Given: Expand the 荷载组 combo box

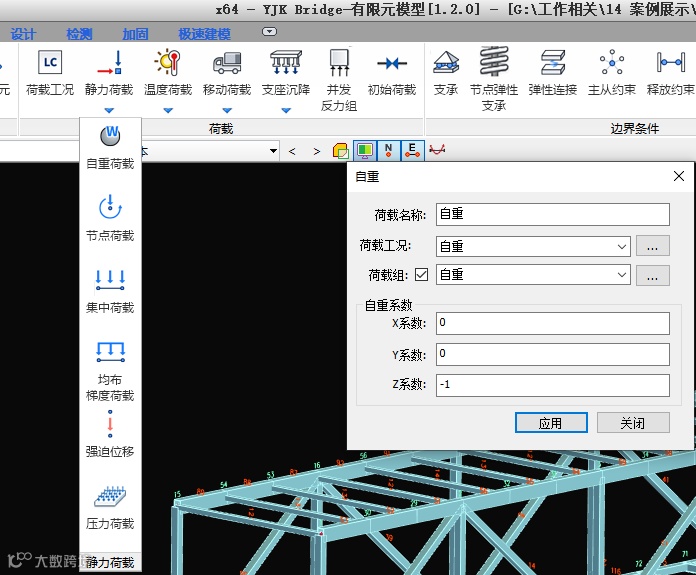Looking at the screenshot, I should point(622,275).
